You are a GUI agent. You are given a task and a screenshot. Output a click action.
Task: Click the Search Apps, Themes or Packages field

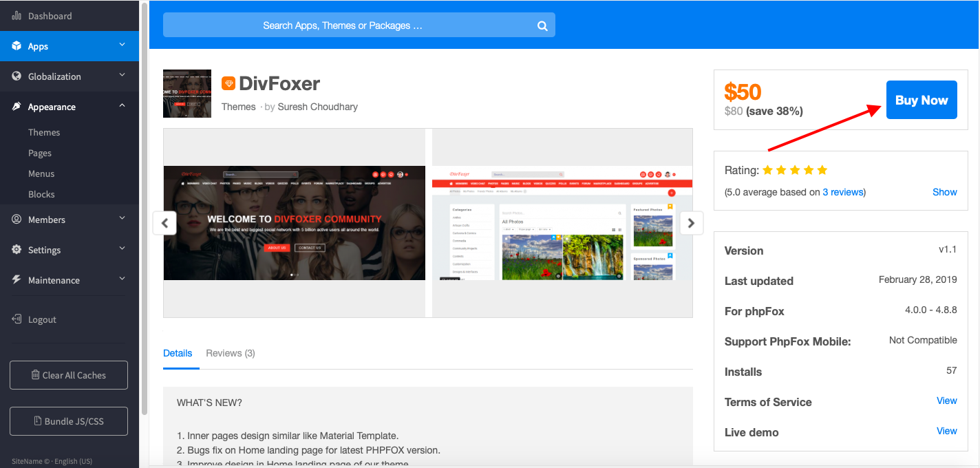(x=359, y=25)
